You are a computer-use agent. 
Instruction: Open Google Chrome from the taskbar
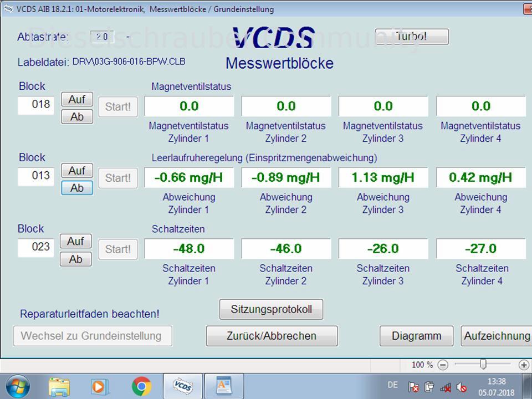[x=141, y=386]
